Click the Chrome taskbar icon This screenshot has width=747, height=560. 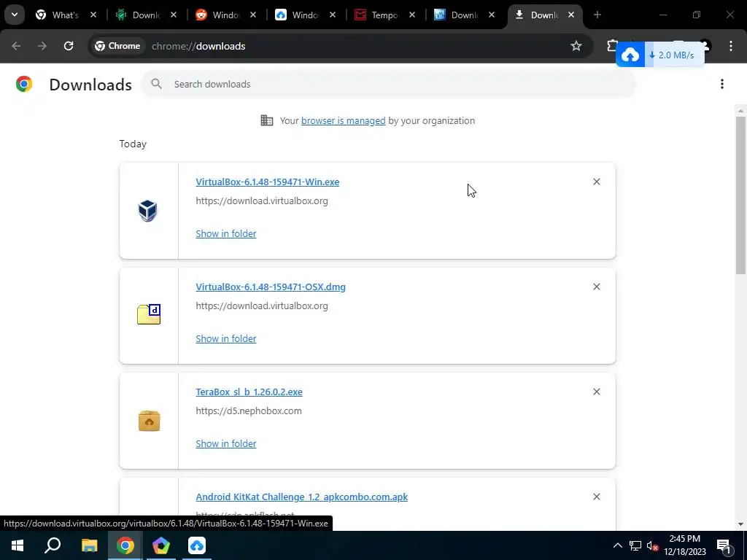coord(125,545)
